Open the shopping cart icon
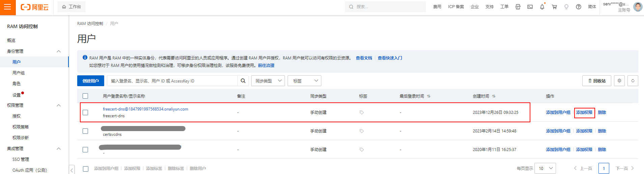Viewport: 644px width, 174px height. click(x=554, y=7)
